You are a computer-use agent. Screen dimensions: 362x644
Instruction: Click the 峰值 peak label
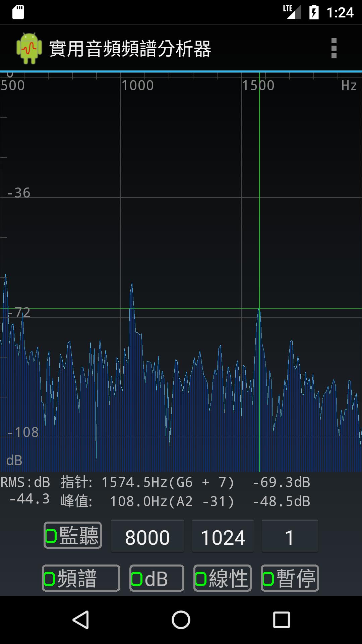click(x=76, y=501)
